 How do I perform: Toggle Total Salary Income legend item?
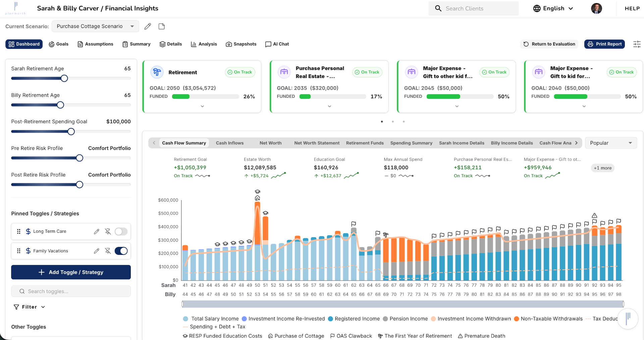tap(211, 319)
